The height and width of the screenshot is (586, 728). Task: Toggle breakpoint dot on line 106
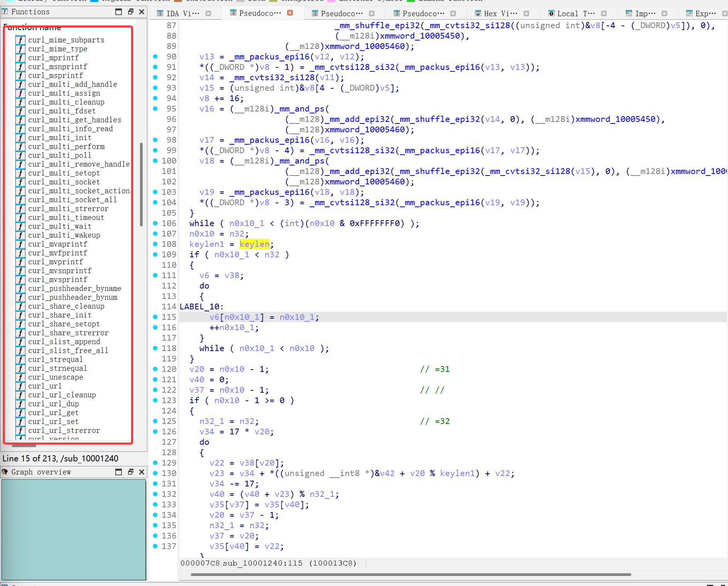pyautogui.click(x=155, y=223)
